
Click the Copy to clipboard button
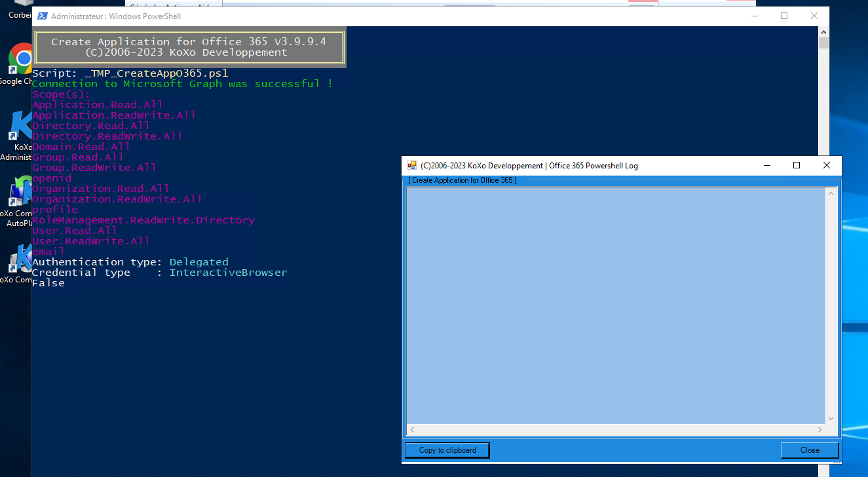(447, 450)
